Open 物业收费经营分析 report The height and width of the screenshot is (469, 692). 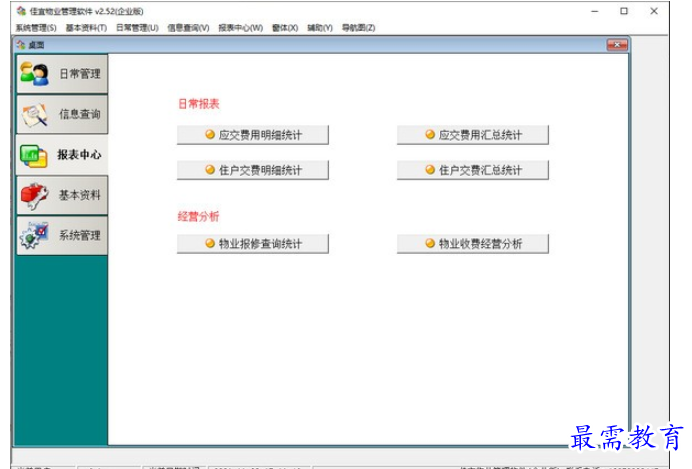[x=473, y=244]
